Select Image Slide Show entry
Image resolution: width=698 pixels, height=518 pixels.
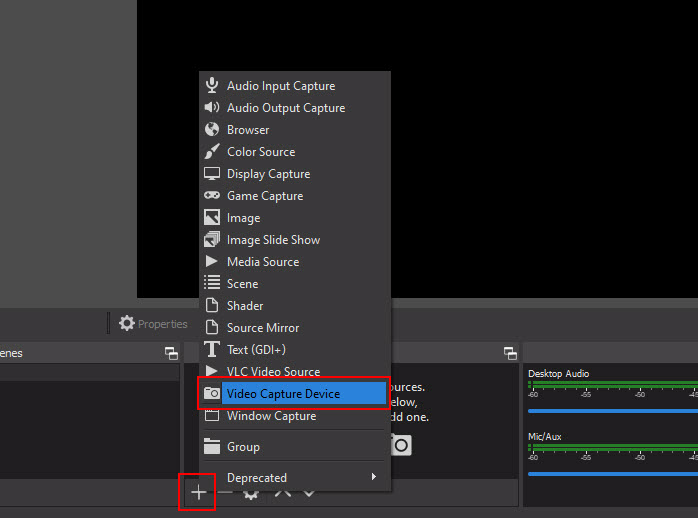click(294, 239)
